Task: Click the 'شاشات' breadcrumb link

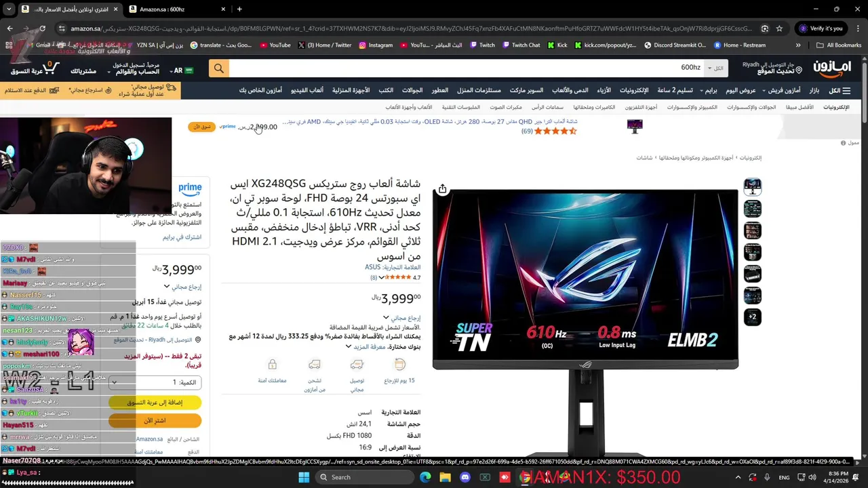Action: [x=644, y=158]
